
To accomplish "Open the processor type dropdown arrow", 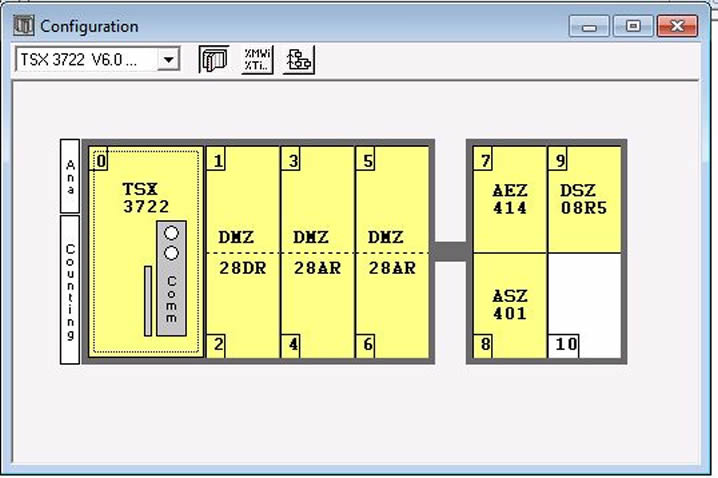I will 169,60.
